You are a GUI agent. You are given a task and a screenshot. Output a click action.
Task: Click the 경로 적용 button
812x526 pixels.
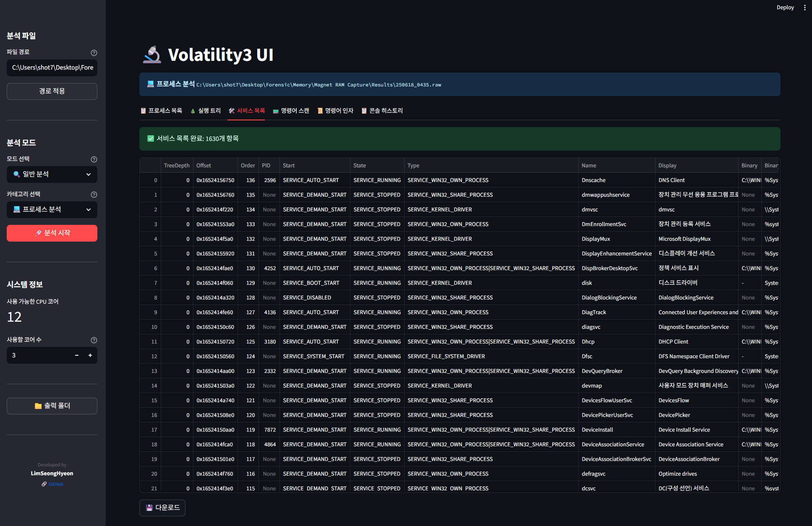pos(52,91)
